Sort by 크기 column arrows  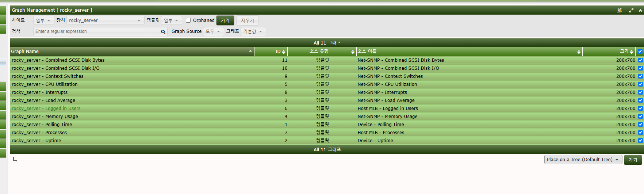click(x=632, y=52)
